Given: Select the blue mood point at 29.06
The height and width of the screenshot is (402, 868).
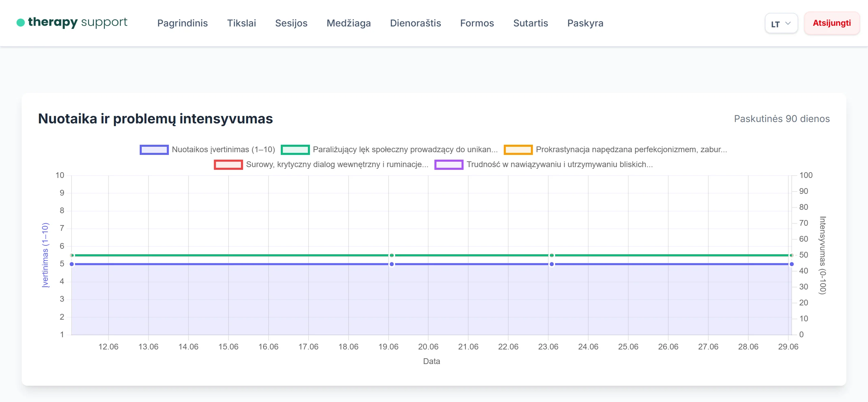Looking at the screenshot, I should pyautogui.click(x=792, y=264).
